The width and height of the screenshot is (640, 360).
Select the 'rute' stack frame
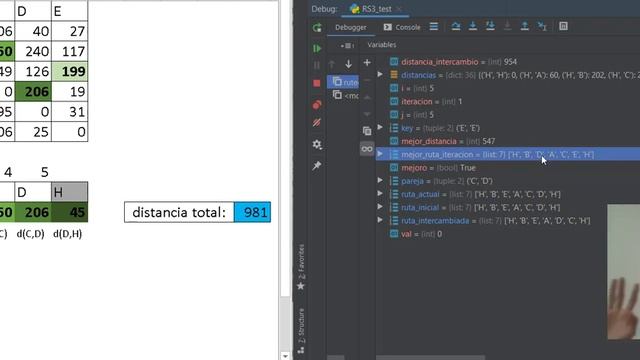click(x=343, y=82)
